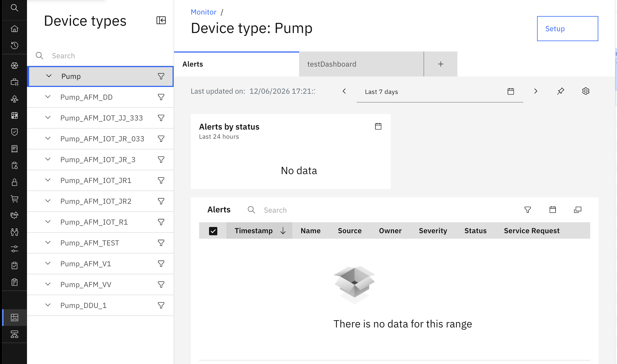Click filter icon for Pump row

161,76
